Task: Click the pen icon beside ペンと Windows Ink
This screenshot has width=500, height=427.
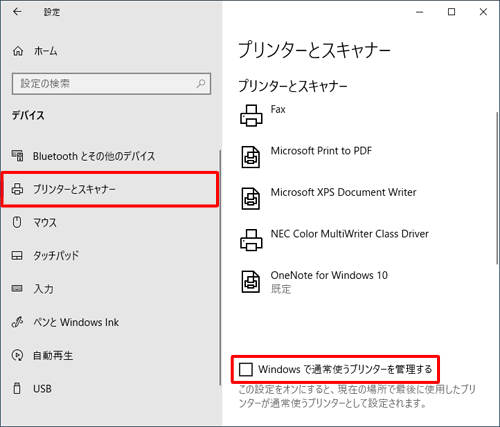Action: (17, 322)
